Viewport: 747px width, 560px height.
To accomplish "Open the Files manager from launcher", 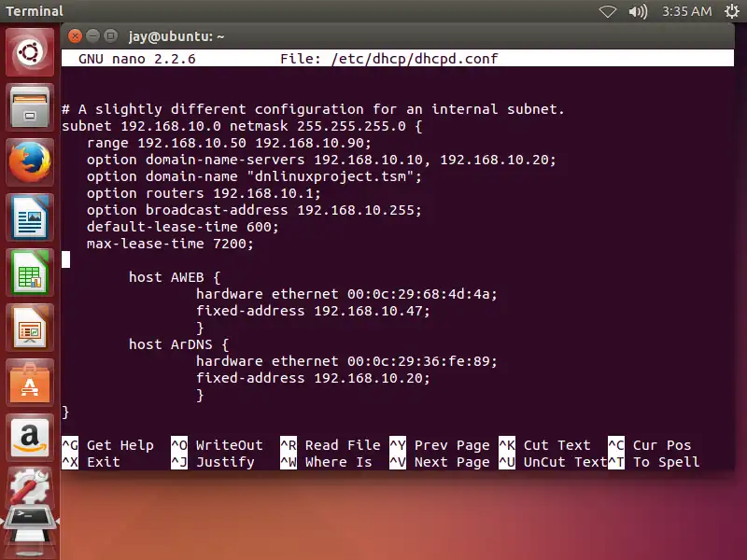I will click(31, 108).
